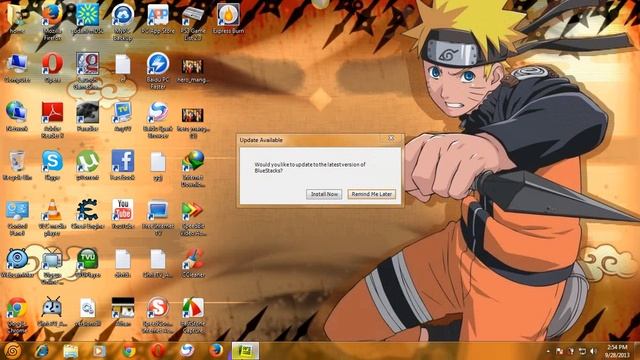Viewport: 640px width, 360px height.
Task: Select the active BlueStacks taskbar item
Action: (245, 351)
